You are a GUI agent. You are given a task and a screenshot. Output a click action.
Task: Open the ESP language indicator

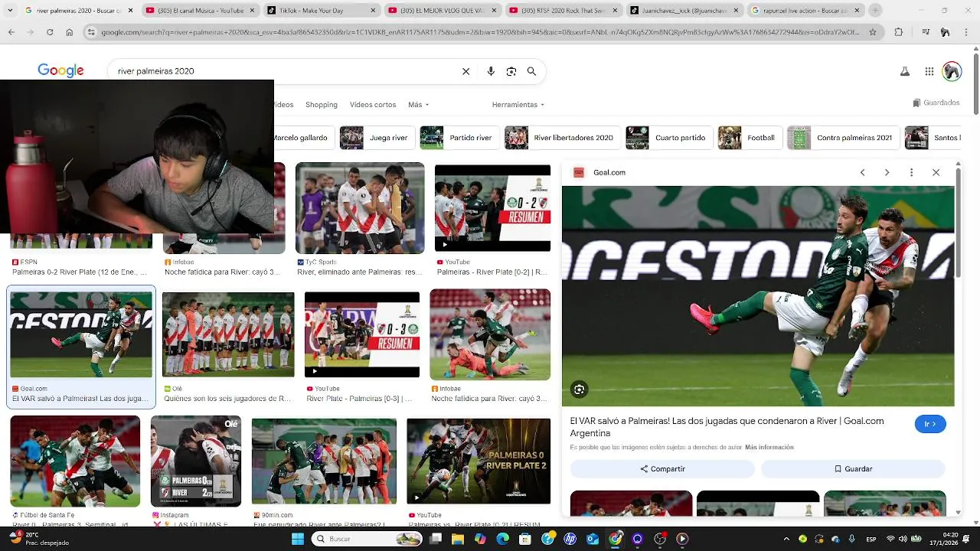[871, 539]
